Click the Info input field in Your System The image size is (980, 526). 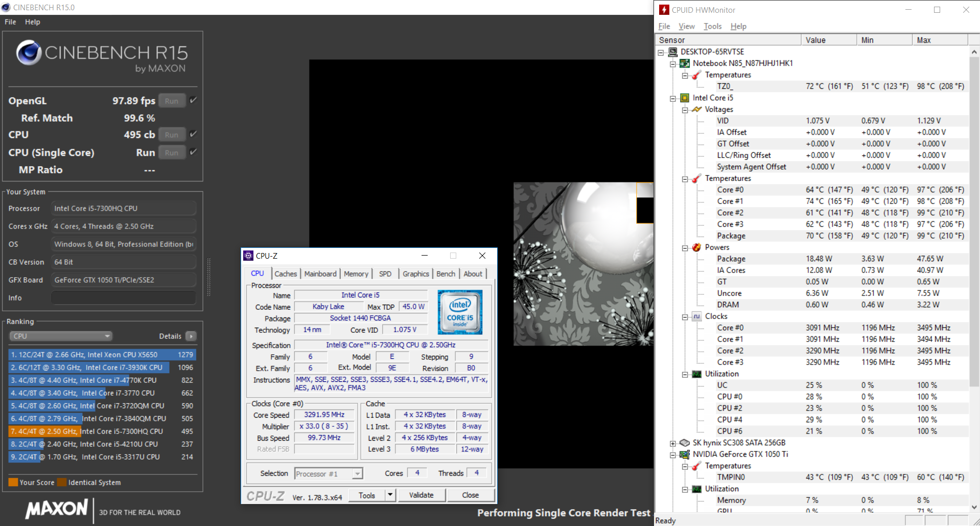coord(123,298)
